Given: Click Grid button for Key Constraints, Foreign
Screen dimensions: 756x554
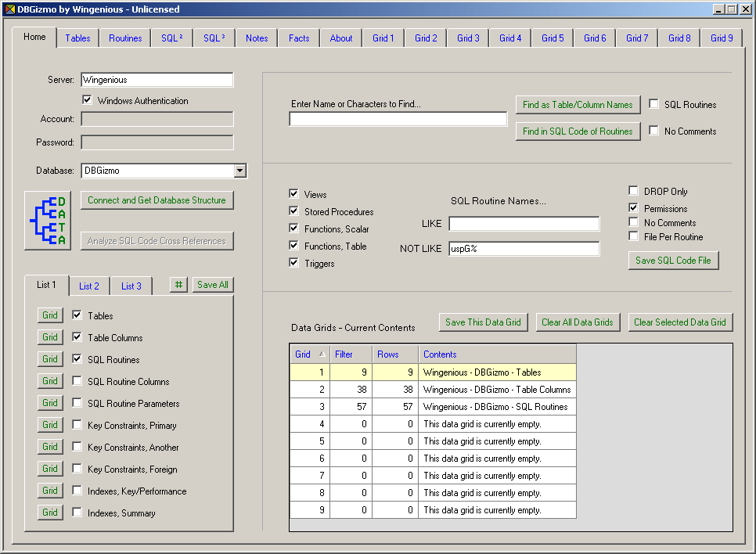Looking at the screenshot, I should (x=50, y=469).
